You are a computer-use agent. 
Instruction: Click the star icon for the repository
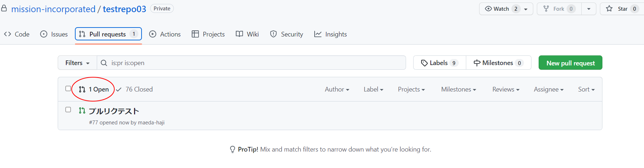click(609, 9)
